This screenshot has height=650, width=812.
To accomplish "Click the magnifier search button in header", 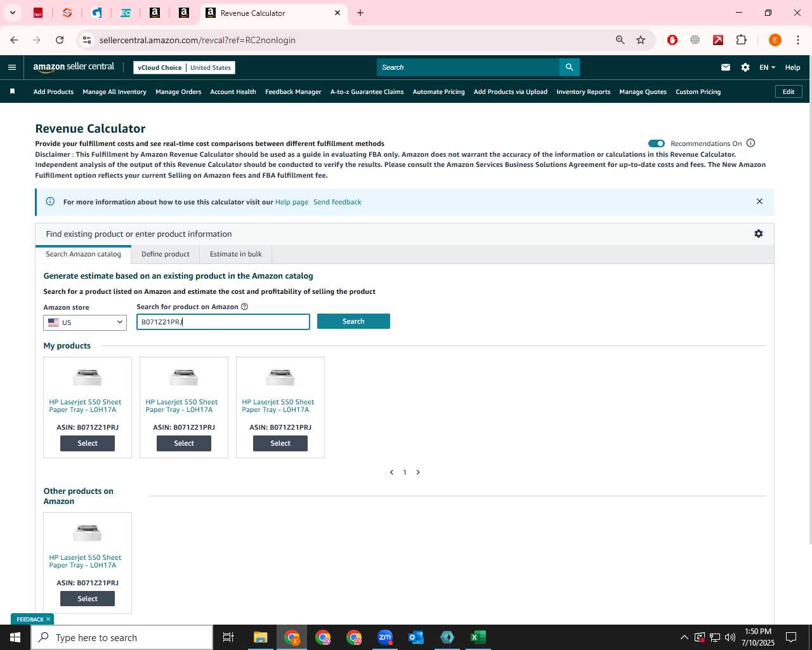I will [x=569, y=67].
